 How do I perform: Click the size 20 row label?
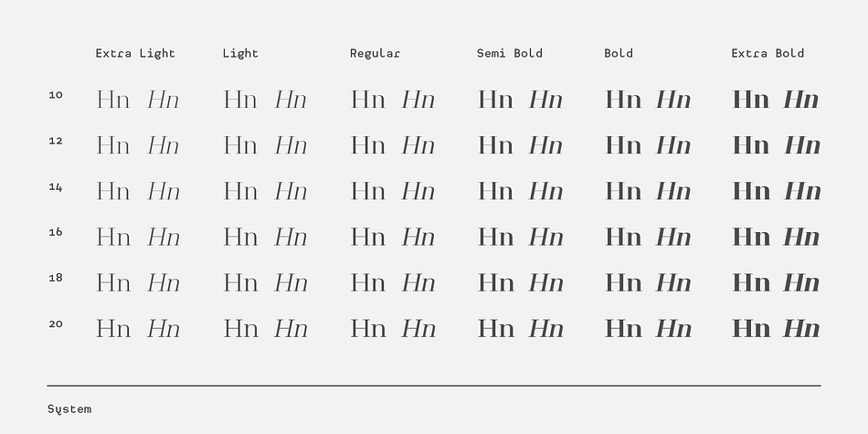(x=56, y=323)
